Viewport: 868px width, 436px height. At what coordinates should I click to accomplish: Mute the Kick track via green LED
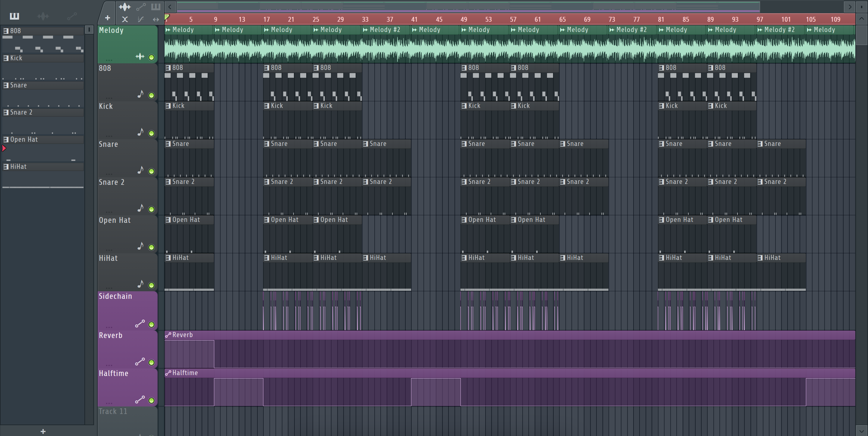click(x=152, y=134)
